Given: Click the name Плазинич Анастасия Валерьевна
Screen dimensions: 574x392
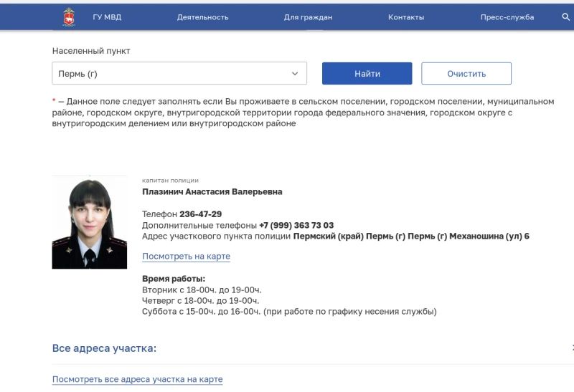Looking at the screenshot, I should (212, 191).
